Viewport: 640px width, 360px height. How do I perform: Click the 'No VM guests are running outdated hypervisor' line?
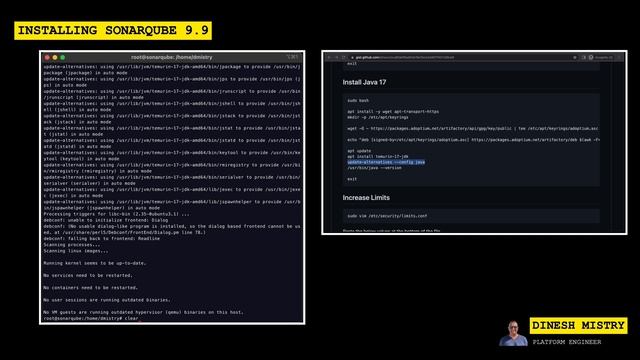coord(143,312)
